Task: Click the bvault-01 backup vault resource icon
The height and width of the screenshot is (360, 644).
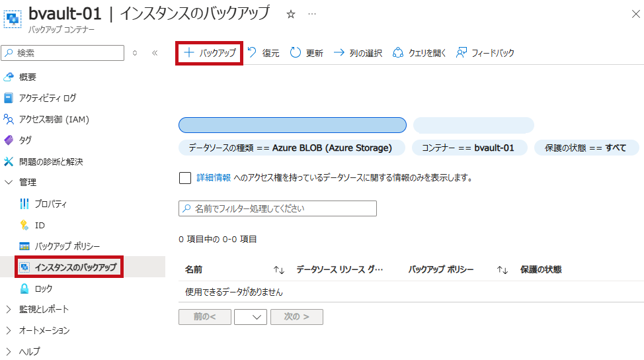Action: point(13,19)
